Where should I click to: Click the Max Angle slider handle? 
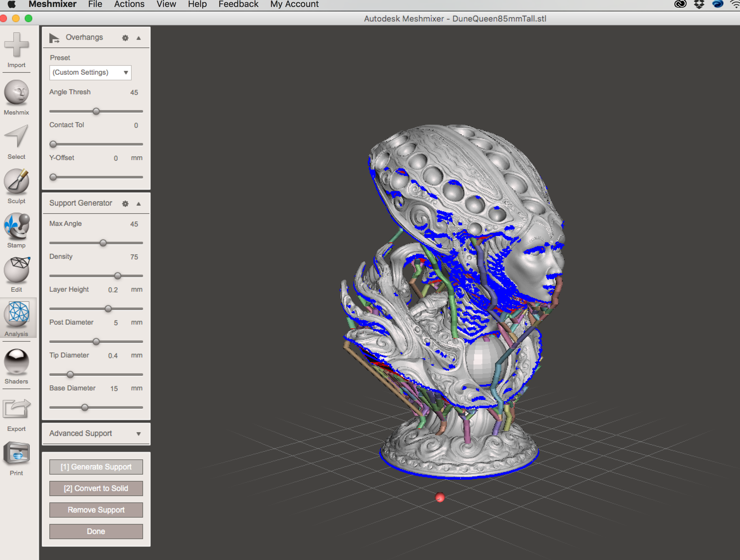pyautogui.click(x=103, y=243)
